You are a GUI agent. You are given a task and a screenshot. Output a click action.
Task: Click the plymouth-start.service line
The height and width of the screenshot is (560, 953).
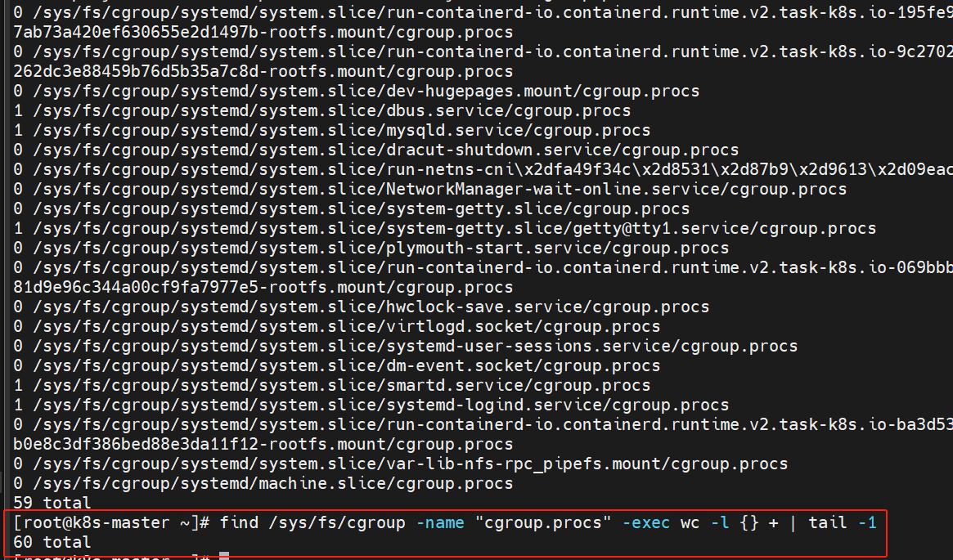tap(371, 248)
